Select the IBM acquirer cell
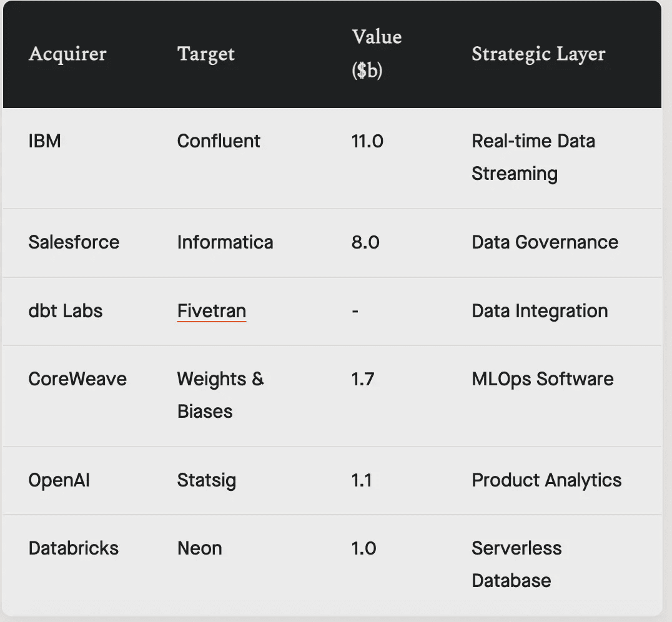 (x=45, y=141)
